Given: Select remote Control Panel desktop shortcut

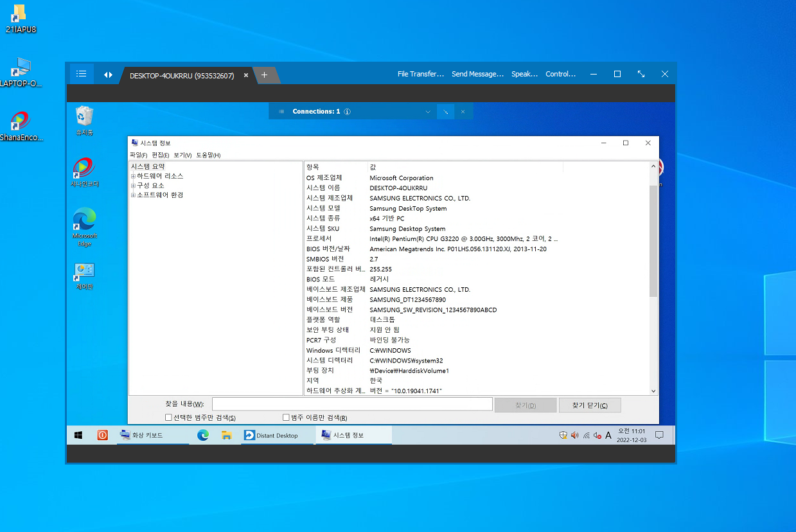Looking at the screenshot, I should tap(85, 276).
